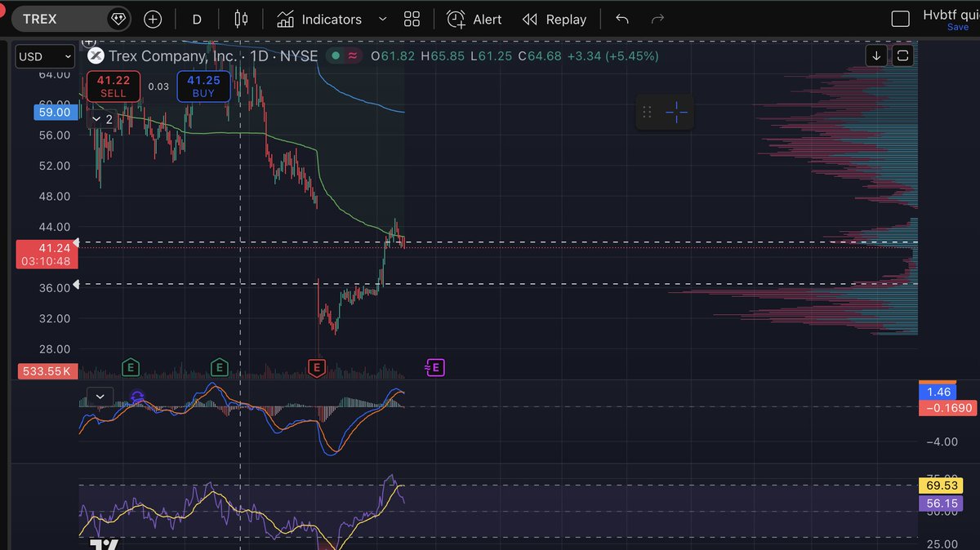Open indicator templates grid icon
Screen dimensions: 980x550
pos(412,19)
